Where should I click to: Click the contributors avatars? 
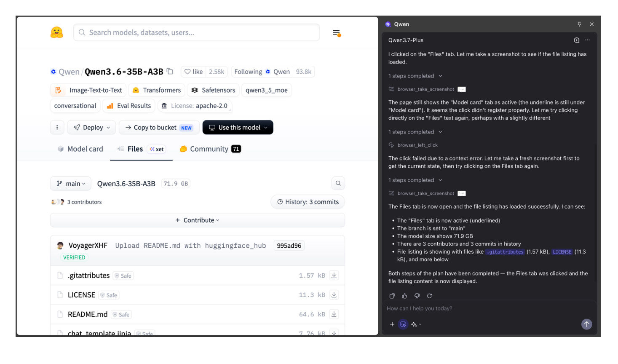click(58, 202)
